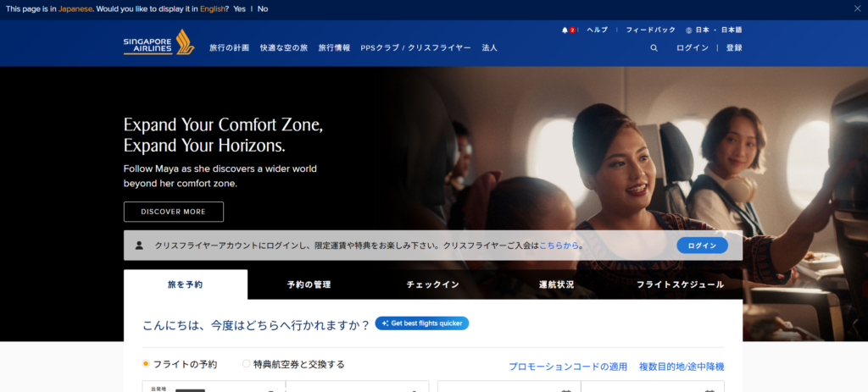This screenshot has height=392, width=868.
Task: Click the search magnifier icon
Action: click(654, 48)
